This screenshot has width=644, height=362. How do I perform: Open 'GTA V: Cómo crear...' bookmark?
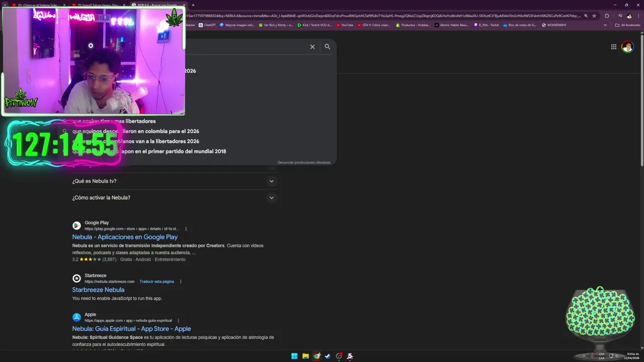pyautogui.click(x=374, y=25)
